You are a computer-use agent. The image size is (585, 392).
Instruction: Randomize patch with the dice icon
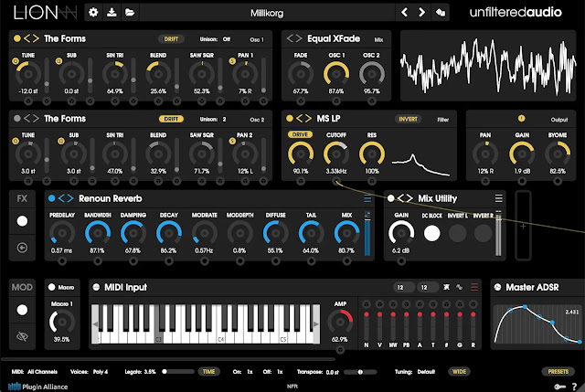[x=441, y=12]
